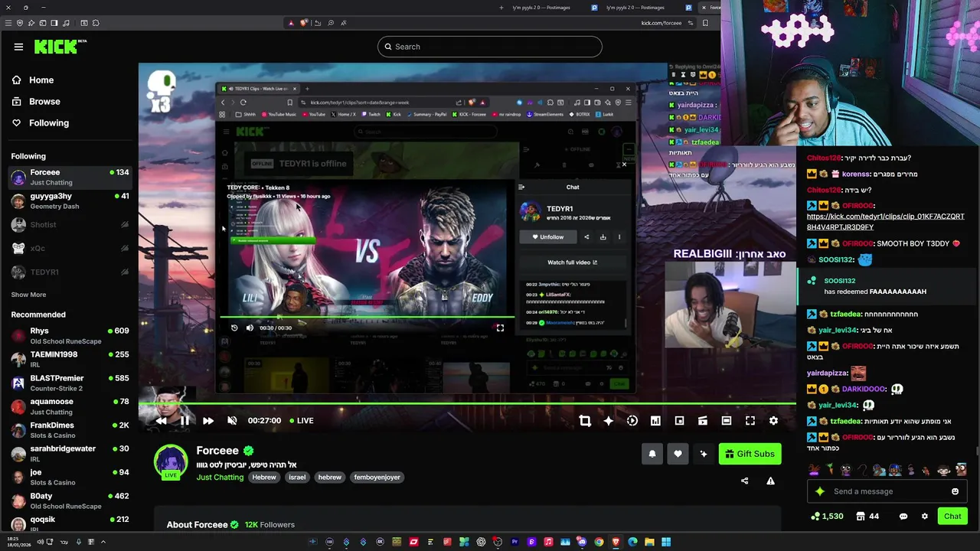Open the Following page in the sidebar

tap(48, 123)
